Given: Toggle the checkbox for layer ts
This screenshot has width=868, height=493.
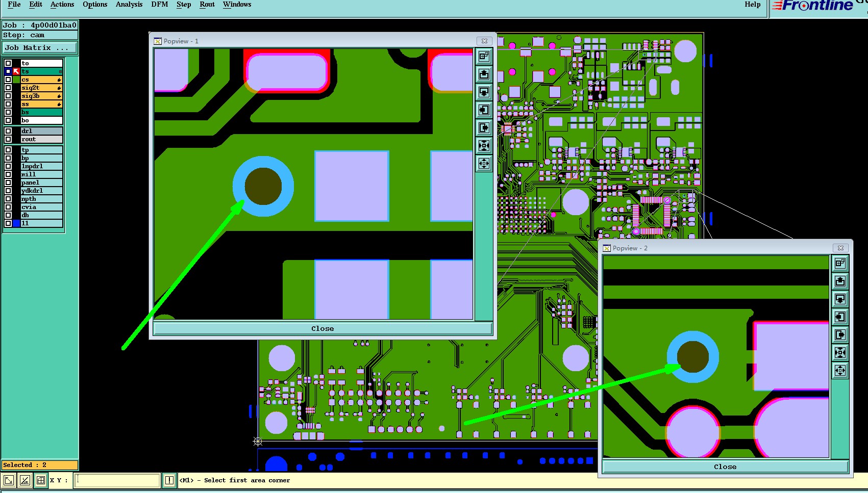Looking at the screenshot, I should 8,71.
